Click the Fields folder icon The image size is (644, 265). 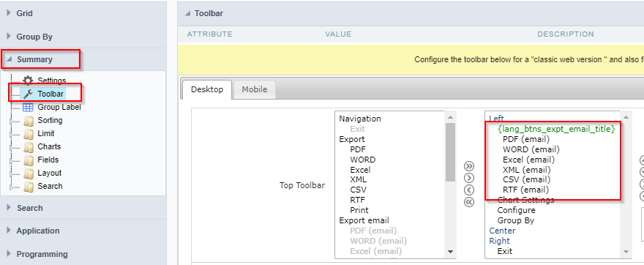coord(29,160)
